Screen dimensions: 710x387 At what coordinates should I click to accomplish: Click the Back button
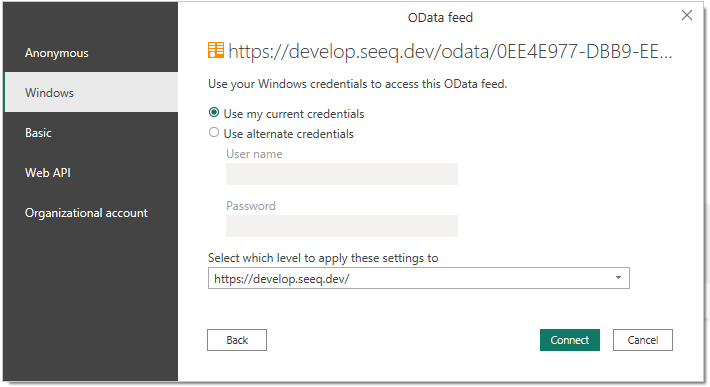[237, 340]
